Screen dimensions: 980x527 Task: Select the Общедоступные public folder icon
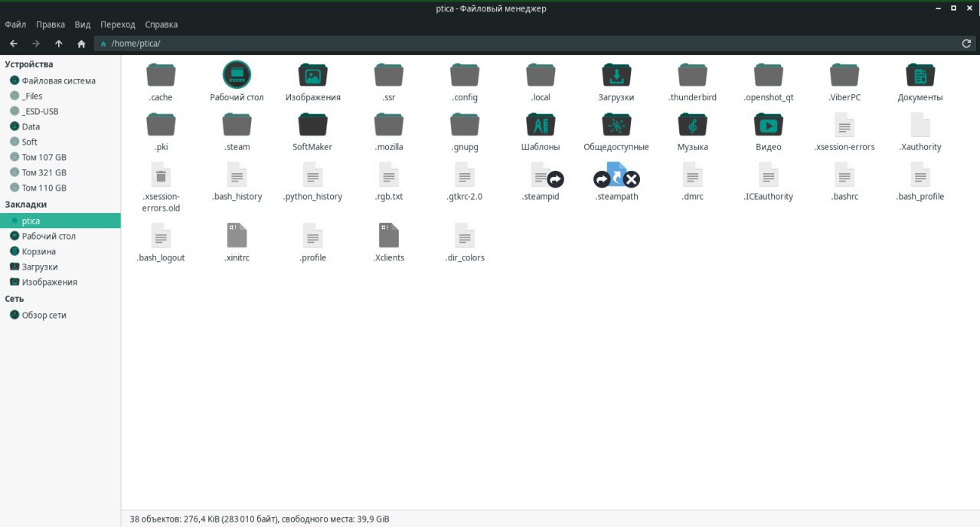pos(616,124)
